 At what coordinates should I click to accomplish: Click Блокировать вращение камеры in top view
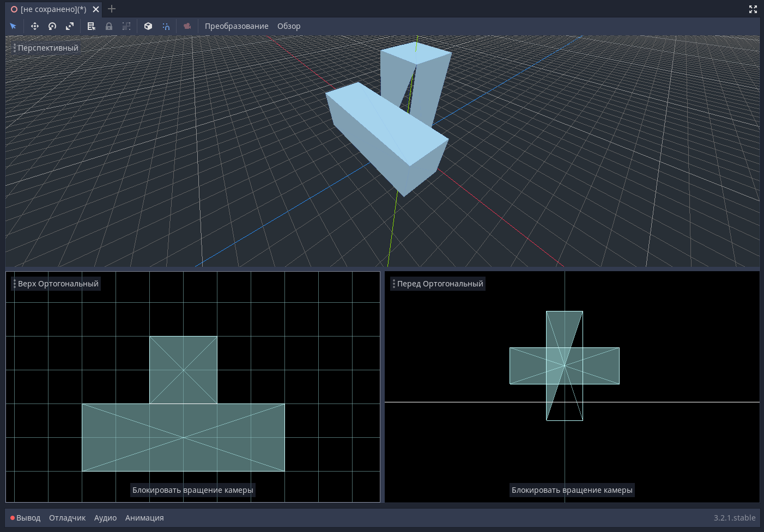[193, 490]
